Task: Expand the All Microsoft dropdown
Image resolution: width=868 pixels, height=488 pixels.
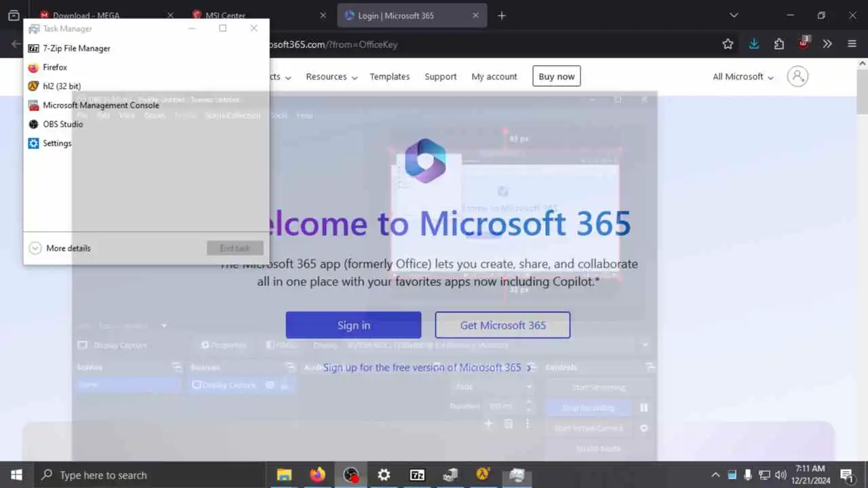Action: tap(743, 77)
